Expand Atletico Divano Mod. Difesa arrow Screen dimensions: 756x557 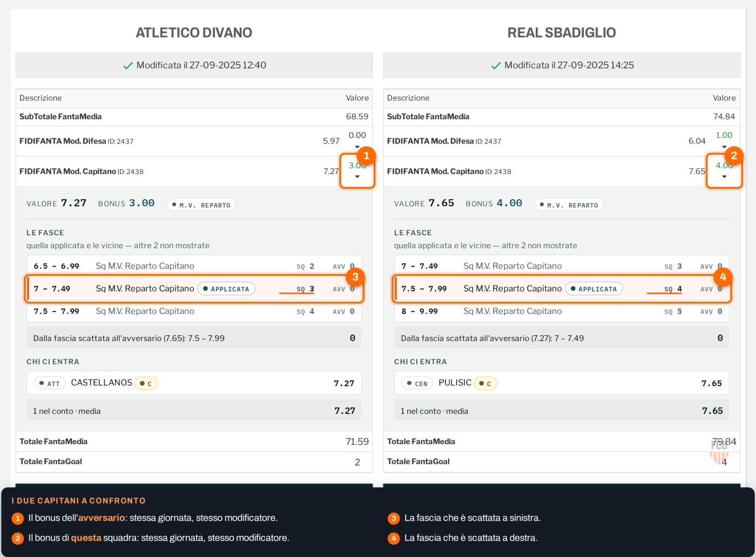tap(357, 147)
